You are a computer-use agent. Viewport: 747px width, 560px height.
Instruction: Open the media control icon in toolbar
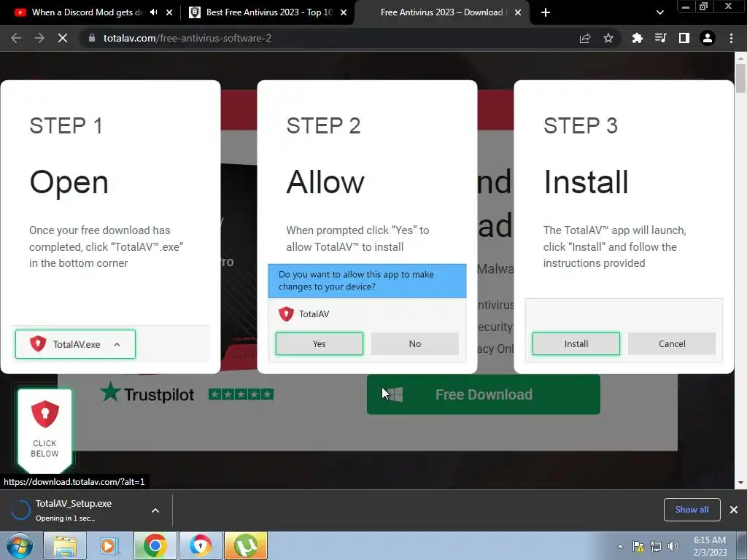[660, 38]
